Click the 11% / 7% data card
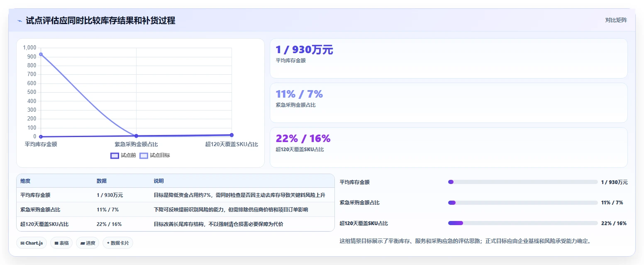 449,103
